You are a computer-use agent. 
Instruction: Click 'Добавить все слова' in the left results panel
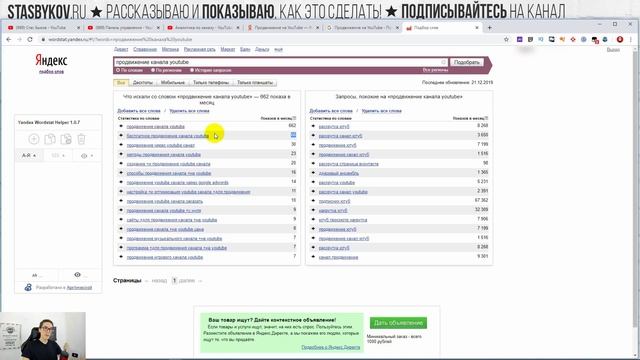(x=139, y=111)
